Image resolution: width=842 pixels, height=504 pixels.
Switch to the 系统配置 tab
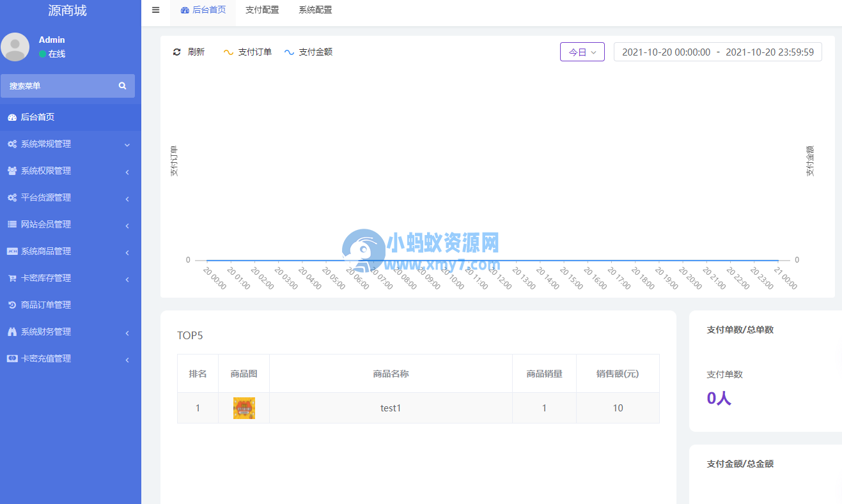click(315, 10)
